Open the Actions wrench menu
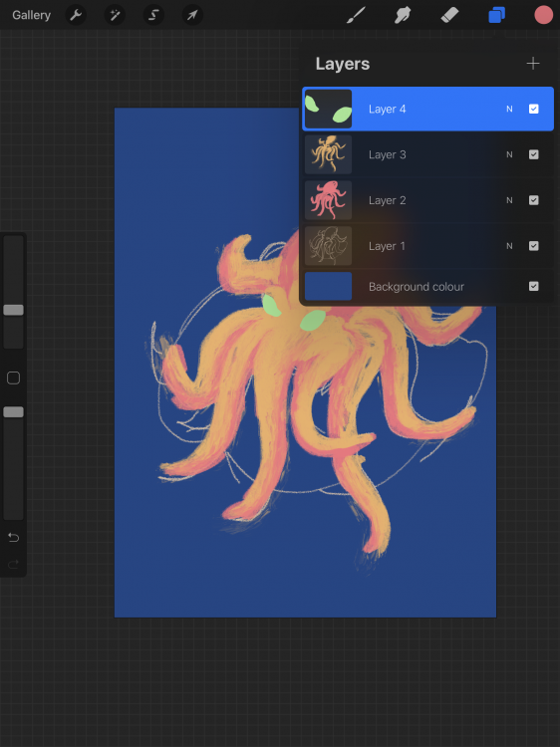 [x=76, y=15]
